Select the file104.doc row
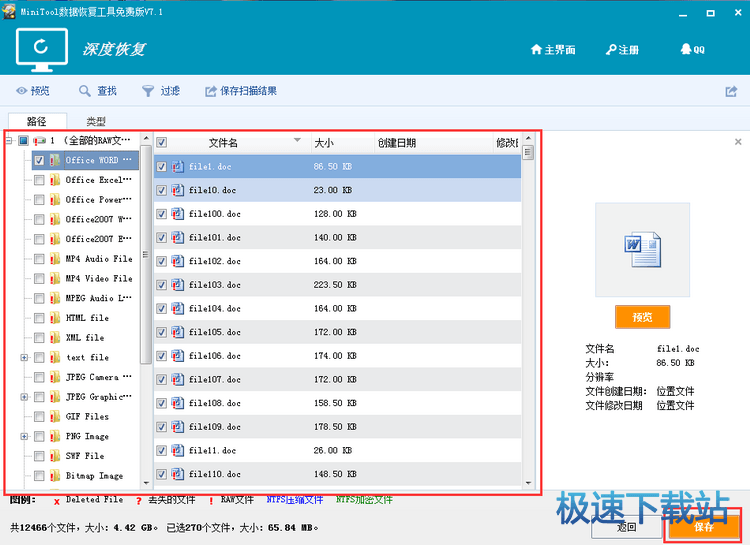 tap(338, 309)
